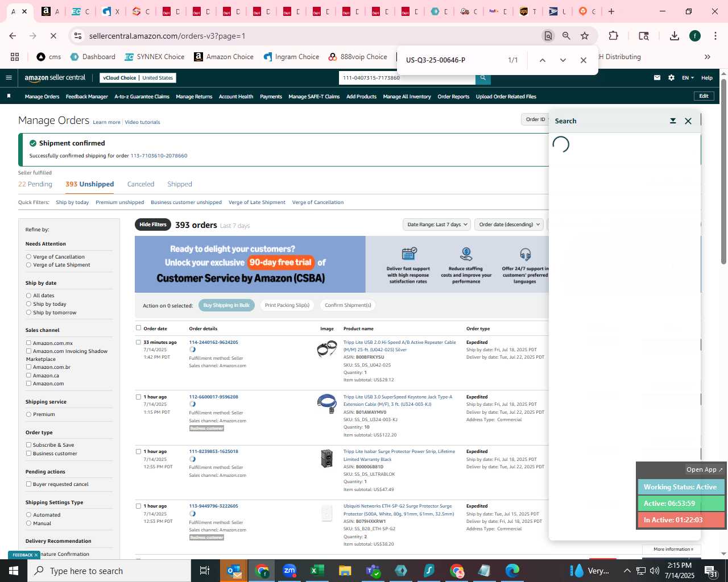Switch to the Shipped orders tab
The width and height of the screenshot is (728, 582).
click(x=180, y=184)
